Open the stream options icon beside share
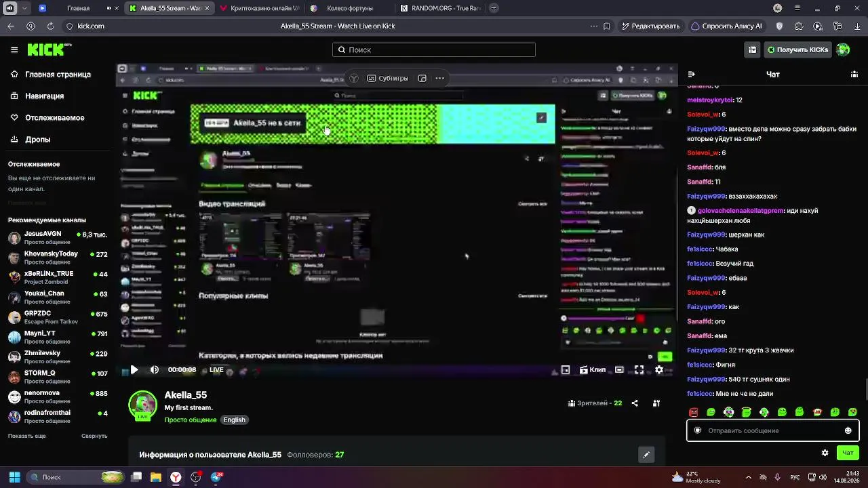This screenshot has width=868, height=488. point(656,403)
